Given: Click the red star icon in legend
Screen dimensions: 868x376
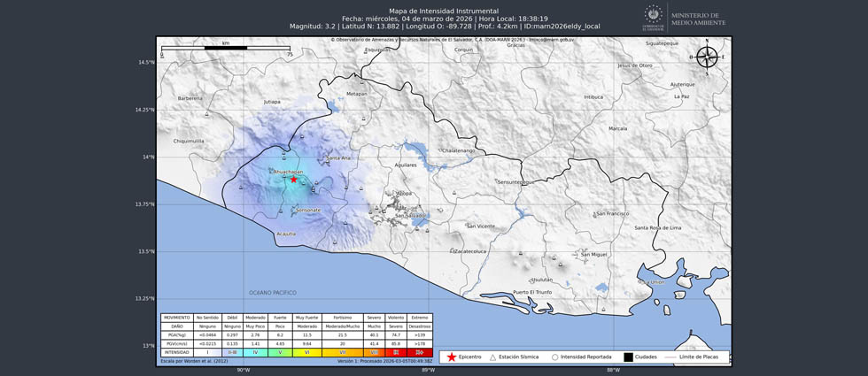Looking at the screenshot, I should (451, 357).
